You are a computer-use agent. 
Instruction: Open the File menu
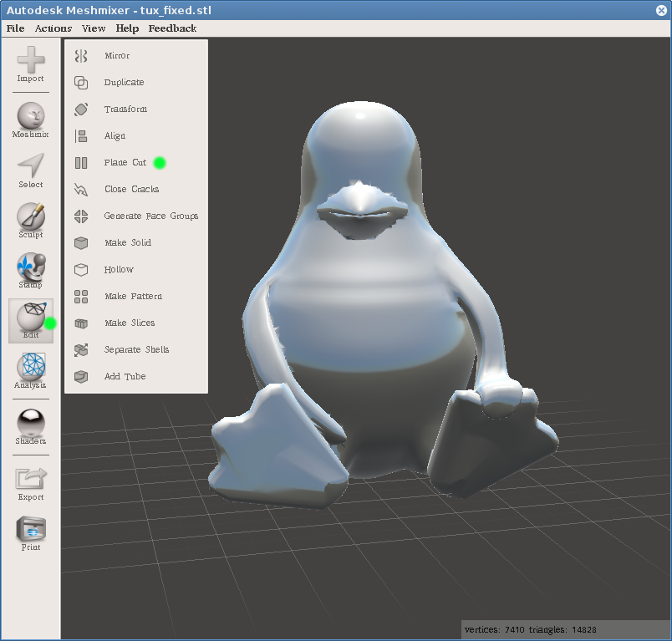pos(15,28)
